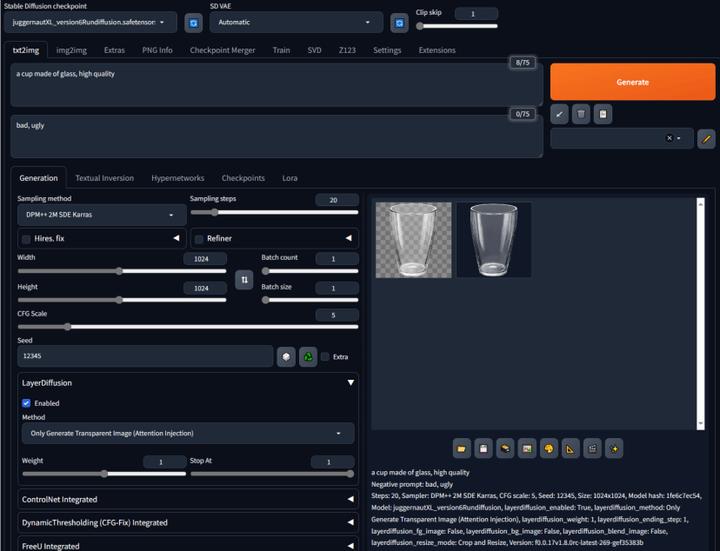Expand the ControlNet Integrated section
720x551 pixels.
[x=188, y=499]
